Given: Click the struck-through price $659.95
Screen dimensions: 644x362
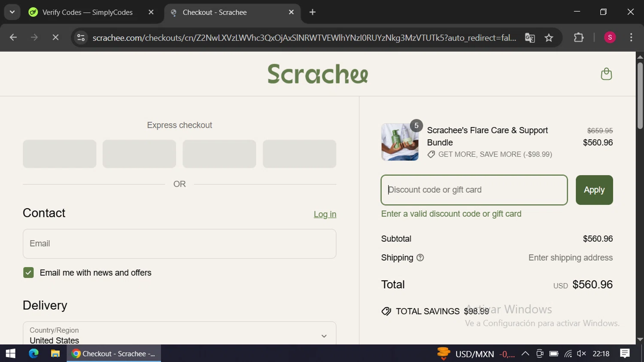Looking at the screenshot, I should [x=600, y=131].
